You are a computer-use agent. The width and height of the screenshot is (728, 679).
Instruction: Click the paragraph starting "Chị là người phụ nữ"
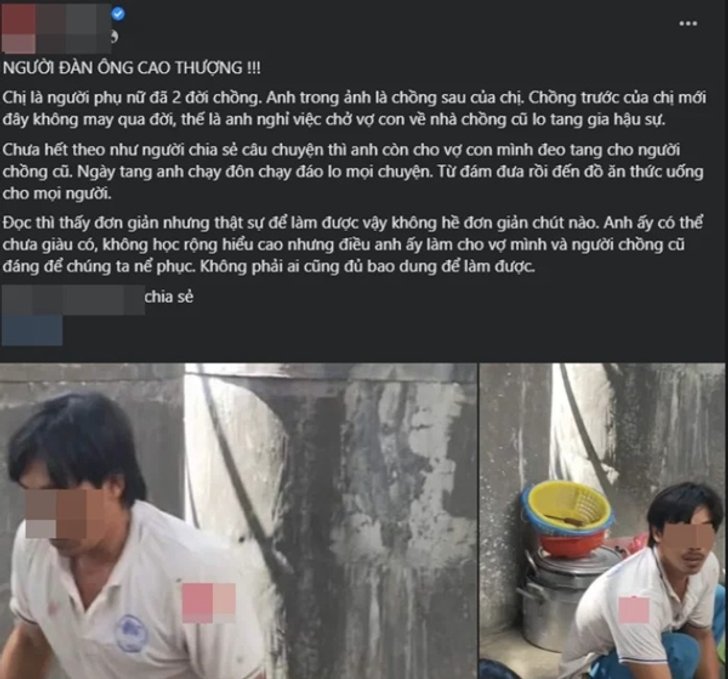point(354,109)
